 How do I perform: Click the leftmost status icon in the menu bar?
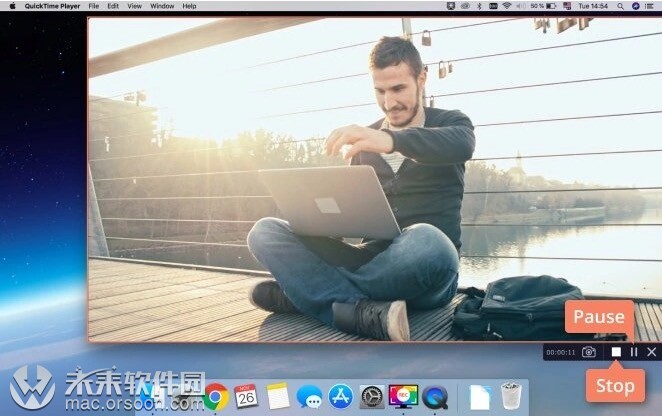pos(451,6)
